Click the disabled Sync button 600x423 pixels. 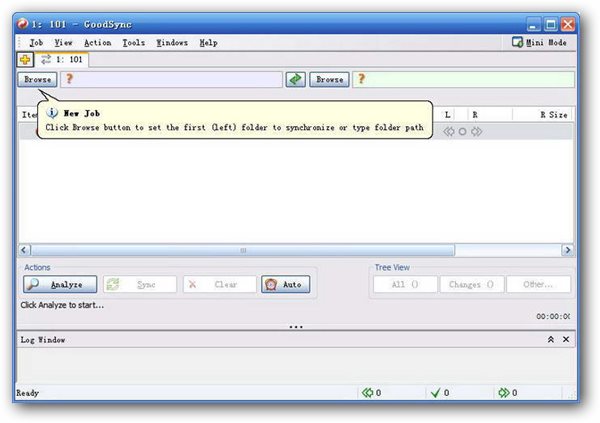point(140,284)
